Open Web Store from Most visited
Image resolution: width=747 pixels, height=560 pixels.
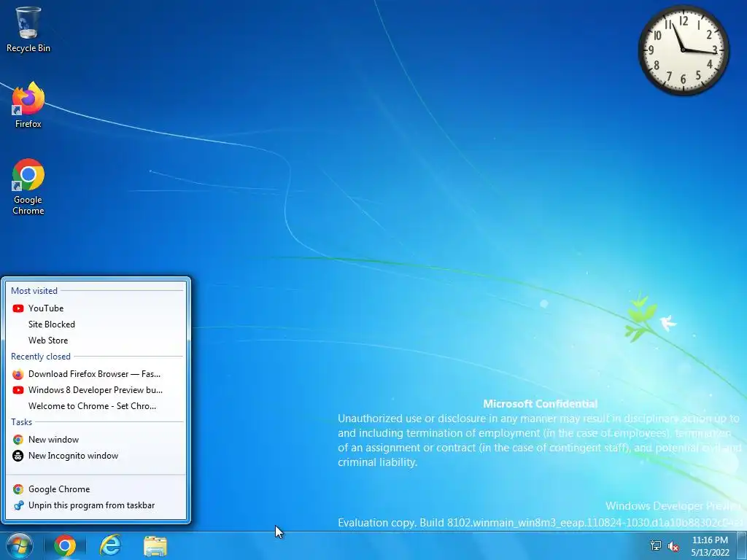(x=97, y=341)
